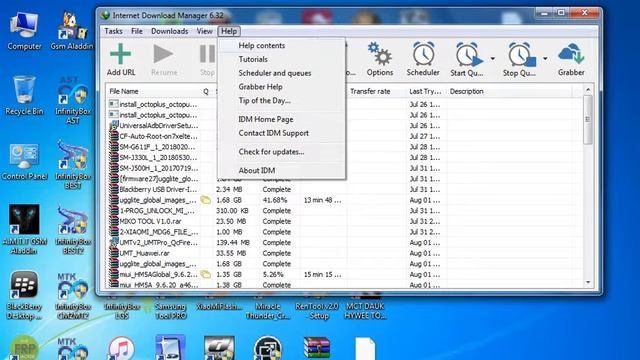Click scroll up arrow of download list

point(588,90)
